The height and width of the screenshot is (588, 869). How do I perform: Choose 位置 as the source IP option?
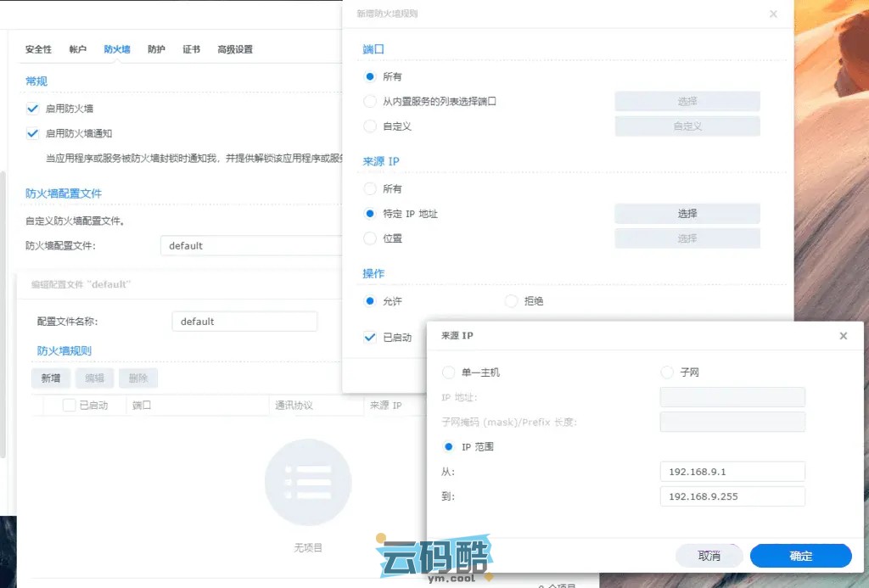click(370, 238)
